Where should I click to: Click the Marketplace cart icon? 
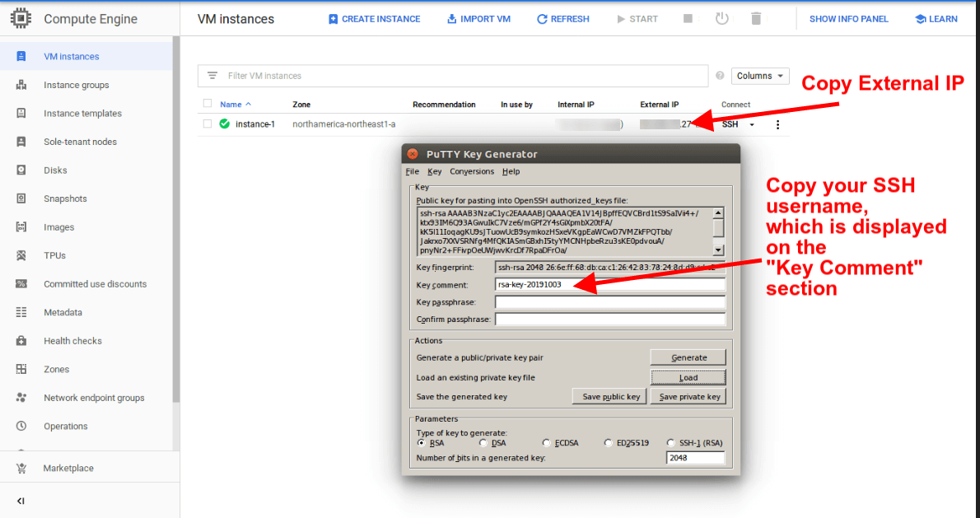pos(21,468)
